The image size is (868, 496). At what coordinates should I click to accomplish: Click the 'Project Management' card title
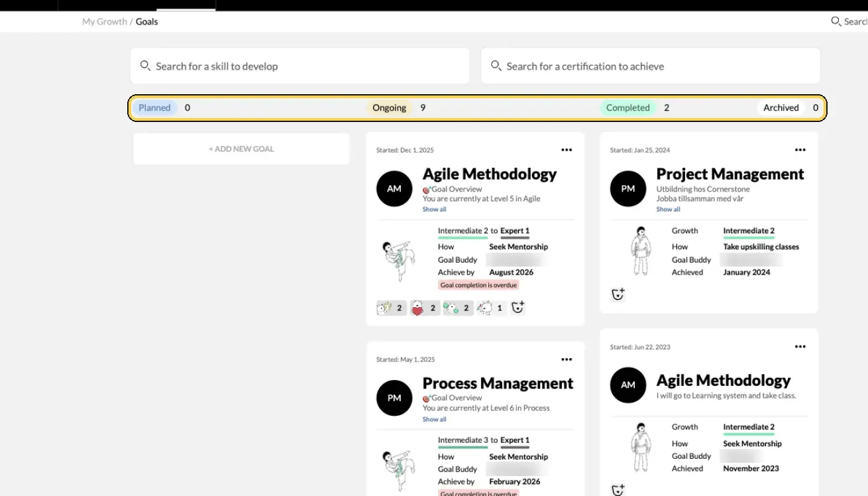point(730,174)
